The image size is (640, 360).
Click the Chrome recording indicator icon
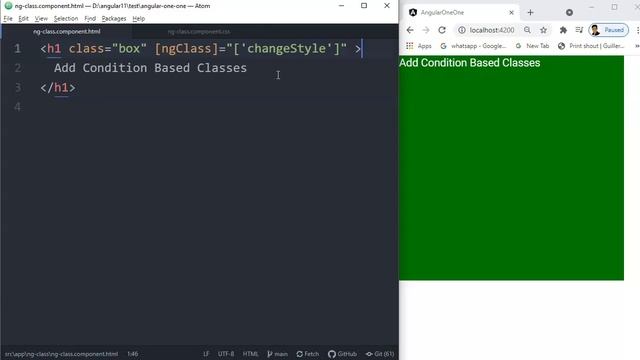(569, 13)
